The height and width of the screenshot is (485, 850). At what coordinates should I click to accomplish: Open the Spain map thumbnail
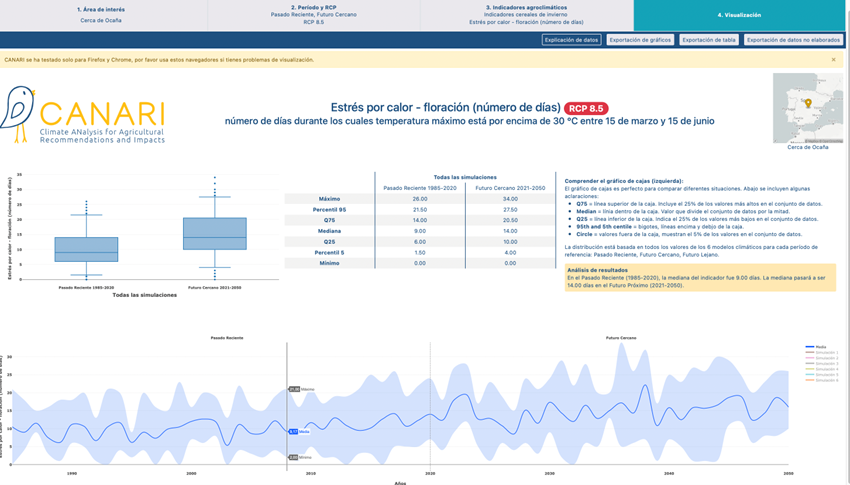click(x=807, y=109)
